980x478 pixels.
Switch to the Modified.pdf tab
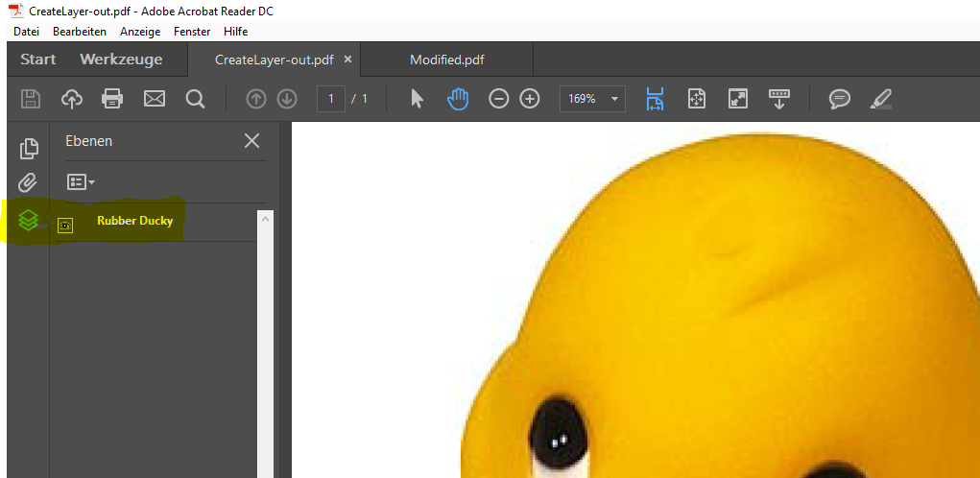446,60
